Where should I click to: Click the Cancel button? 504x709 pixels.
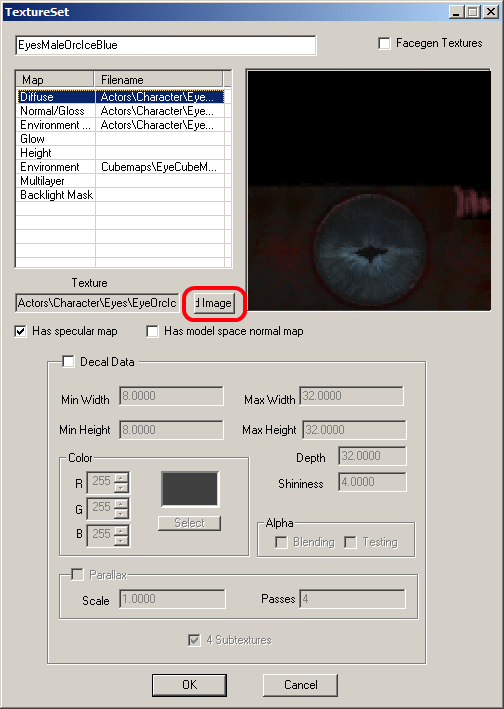click(x=301, y=685)
